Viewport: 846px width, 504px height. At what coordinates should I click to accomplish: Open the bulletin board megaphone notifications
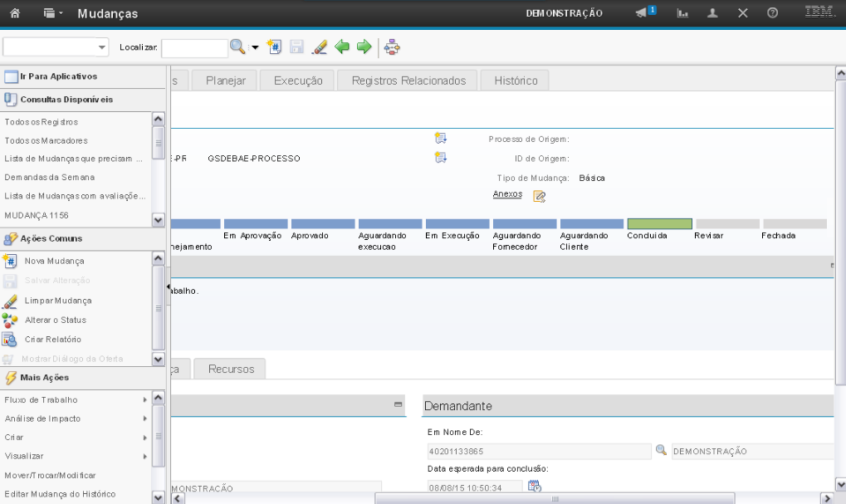pyautogui.click(x=644, y=13)
